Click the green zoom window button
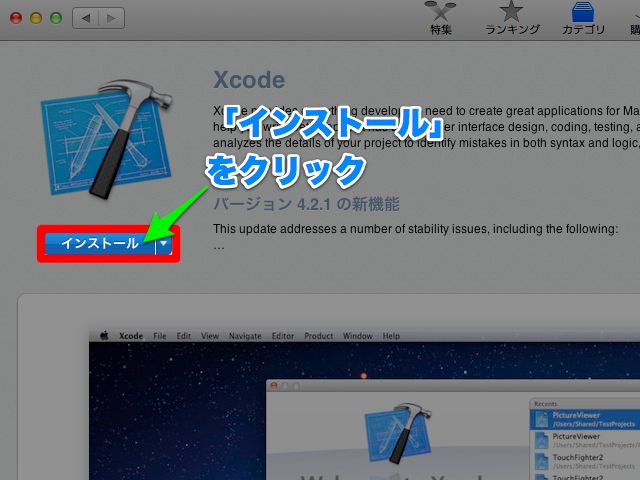640x480 pixels. [x=56, y=18]
